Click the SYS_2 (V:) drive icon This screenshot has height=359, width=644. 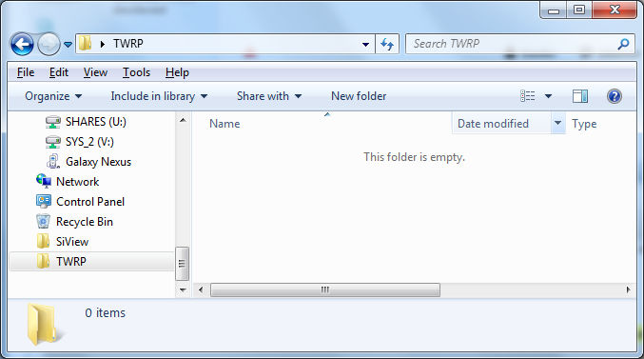pos(53,142)
